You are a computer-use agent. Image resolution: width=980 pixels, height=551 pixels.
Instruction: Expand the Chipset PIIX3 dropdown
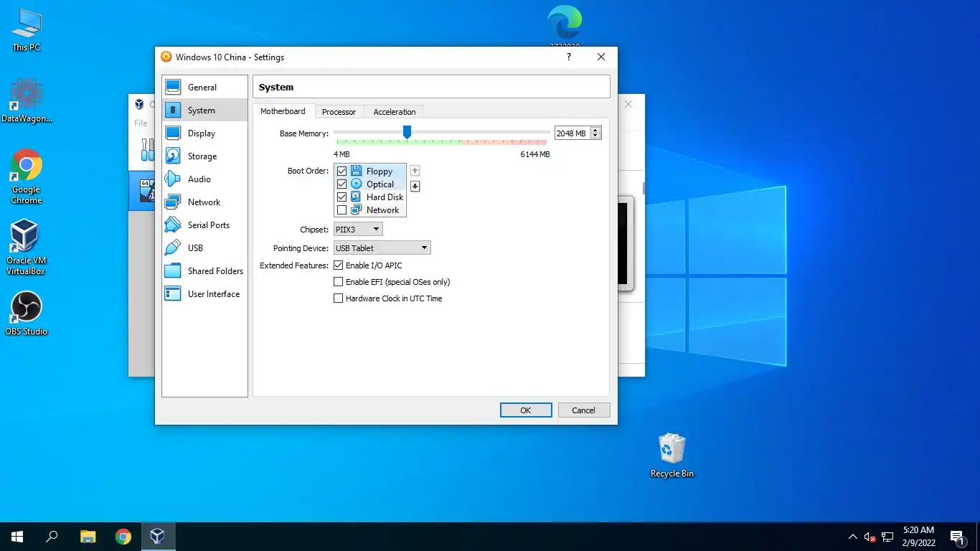coord(358,229)
